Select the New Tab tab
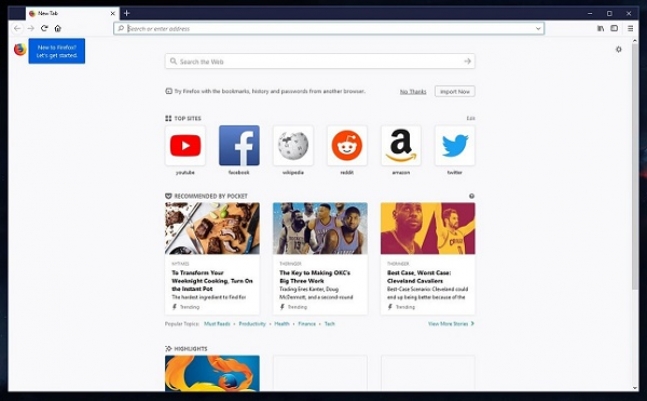Screen dimensions: 647x401 pyautogui.click(x=73, y=14)
